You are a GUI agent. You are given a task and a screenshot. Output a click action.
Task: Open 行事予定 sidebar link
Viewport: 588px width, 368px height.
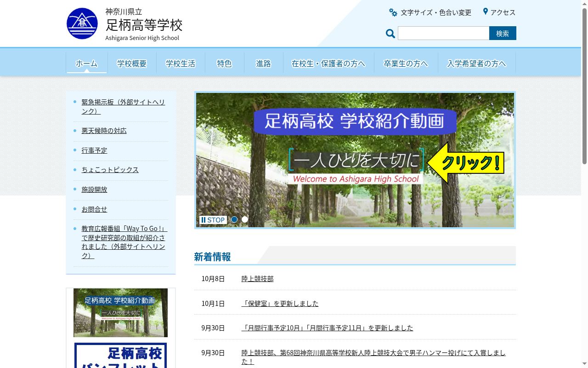pos(94,150)
